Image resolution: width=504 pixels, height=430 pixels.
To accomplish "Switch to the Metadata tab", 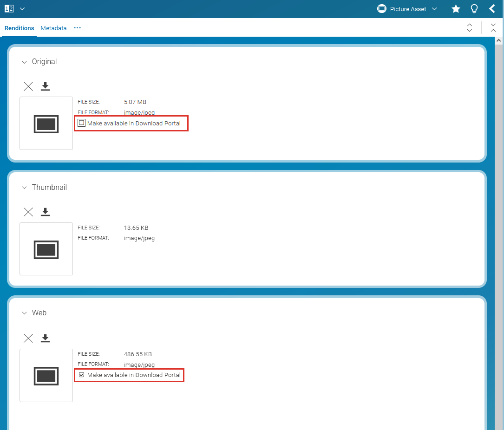I will (53, 28).
